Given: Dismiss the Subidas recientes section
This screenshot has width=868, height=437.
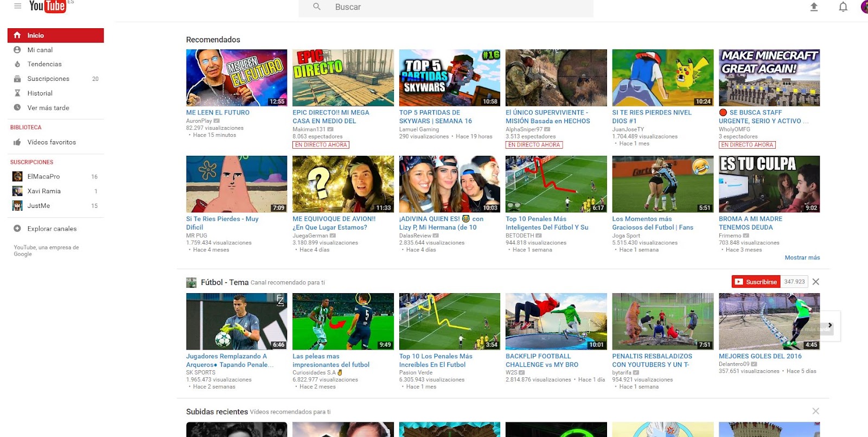Looking at the screenshot, I should 816,411.
